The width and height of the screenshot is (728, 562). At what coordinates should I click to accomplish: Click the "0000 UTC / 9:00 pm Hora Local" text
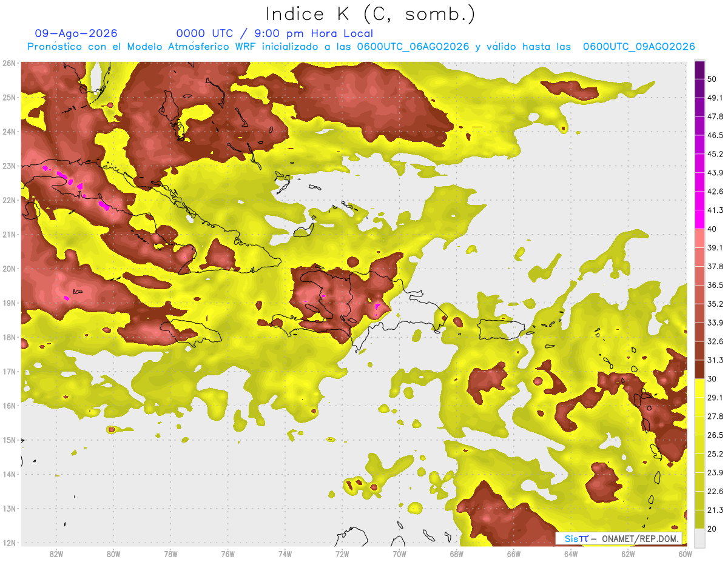click(274, 33)
